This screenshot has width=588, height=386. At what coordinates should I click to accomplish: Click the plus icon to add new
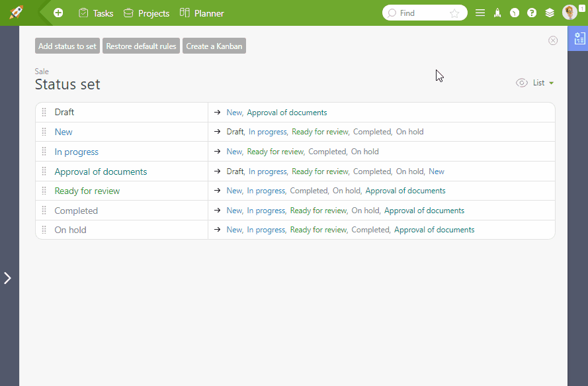click(58, 13)
